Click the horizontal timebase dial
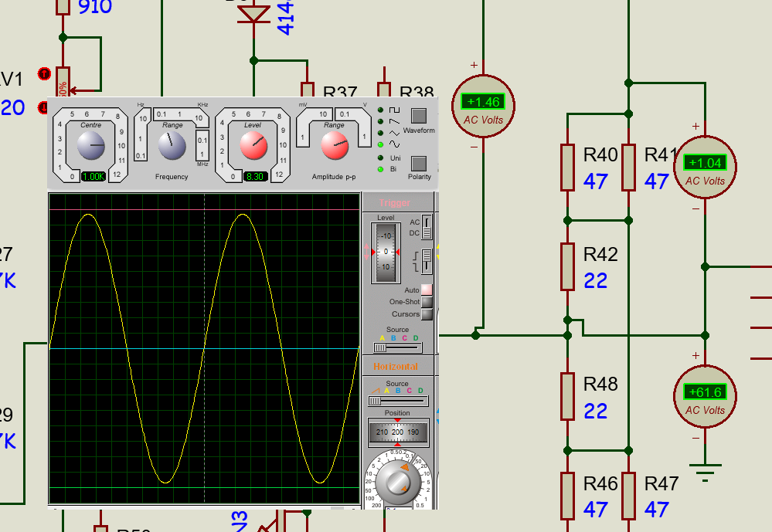This screenshot has width=772, height=532. click(x=398, y=483)
